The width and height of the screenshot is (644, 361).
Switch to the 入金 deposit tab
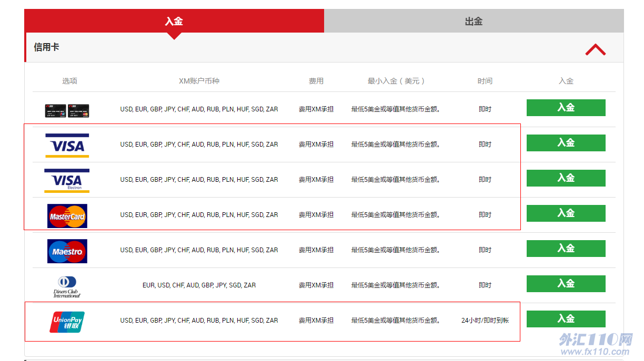coord(174,21)
